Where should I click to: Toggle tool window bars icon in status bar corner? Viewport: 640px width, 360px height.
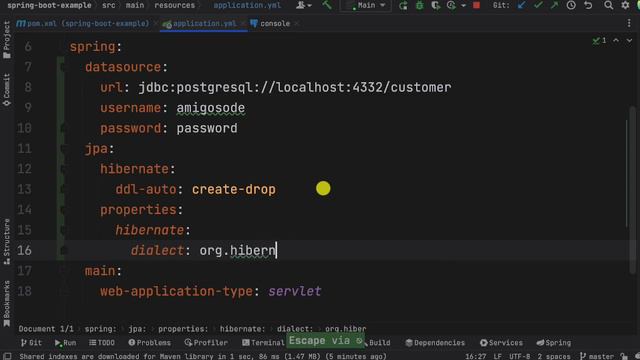pyautogui.click(x=7, y=356)
